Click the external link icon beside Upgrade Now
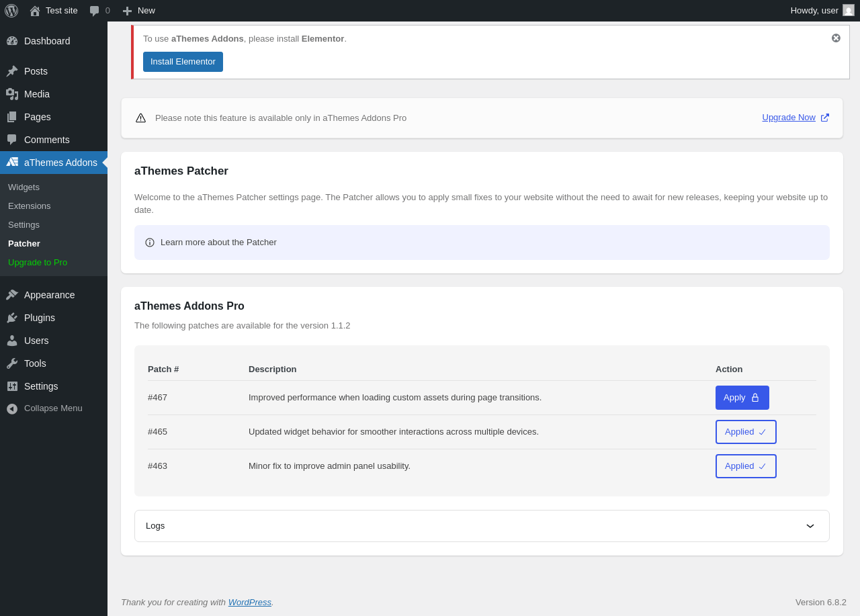 (x=825, y=118)
